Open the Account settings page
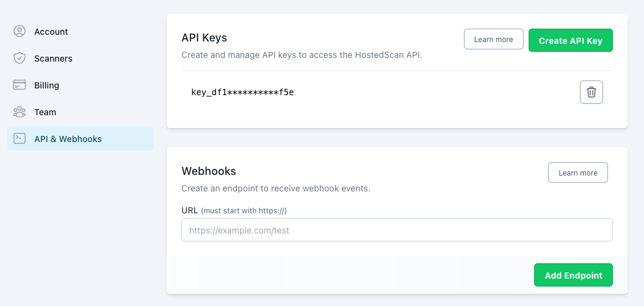 click(x=51, y=32)
